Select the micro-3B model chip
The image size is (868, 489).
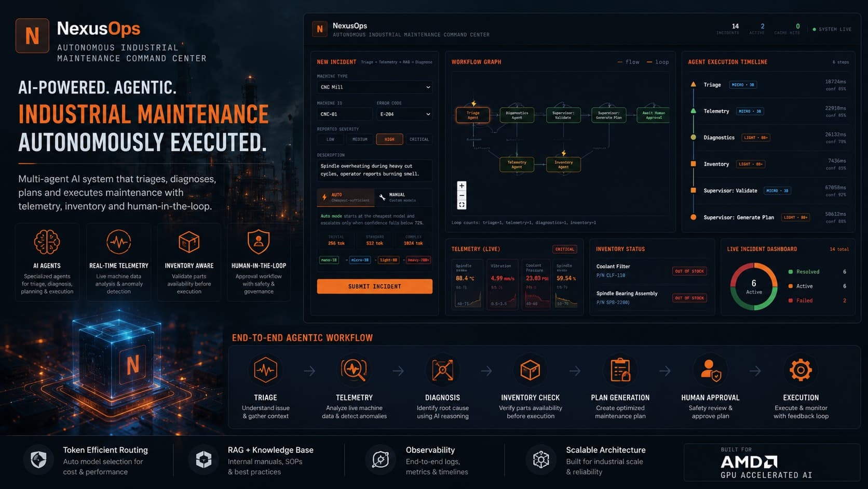point(360,260)
